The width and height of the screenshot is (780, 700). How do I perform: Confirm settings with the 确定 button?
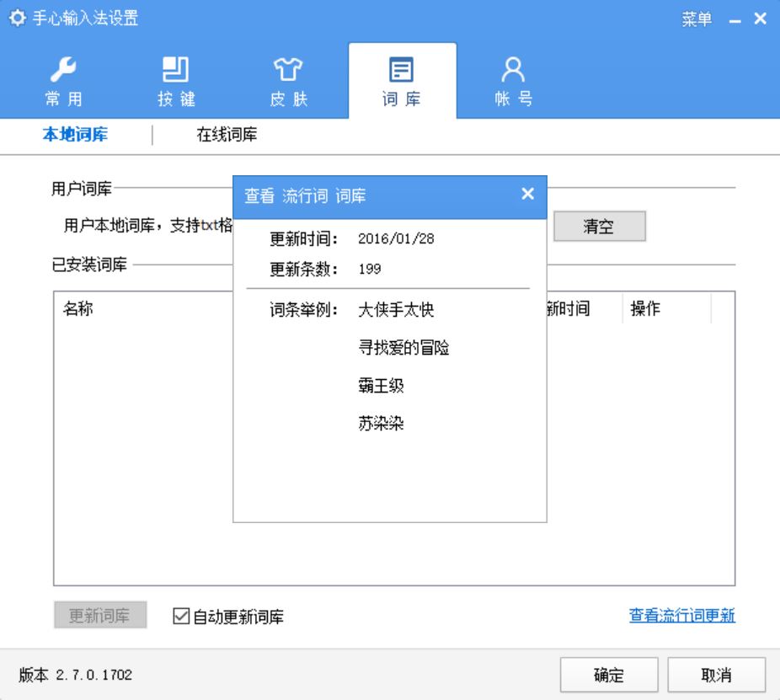point(609,675)
